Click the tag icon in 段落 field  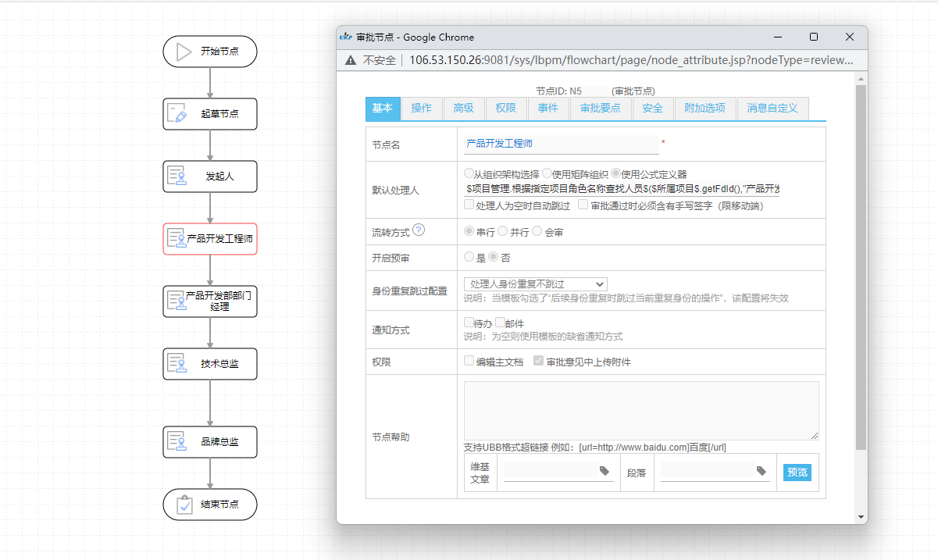pyautogui.click(x=761, y=470)
